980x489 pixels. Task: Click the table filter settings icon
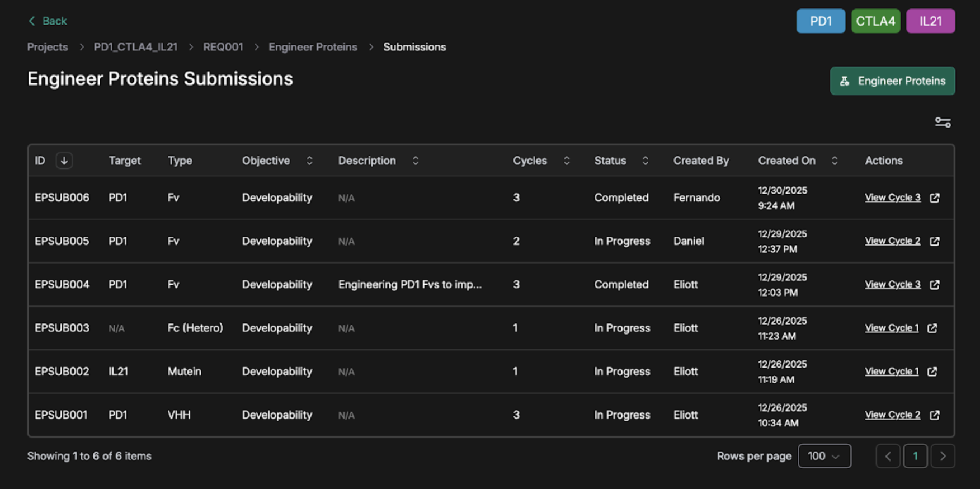coord(943,123)
